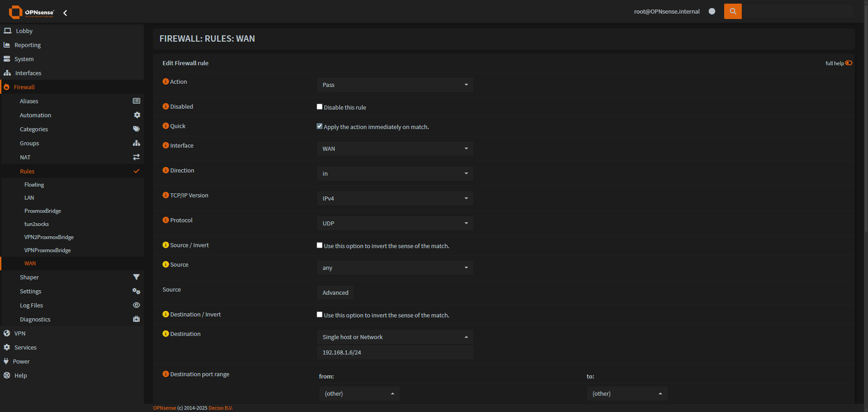Image resolution: width=868 pixels, height=412 pixels.
Task: Open the port range to dropdown
Action: point(627,393)
